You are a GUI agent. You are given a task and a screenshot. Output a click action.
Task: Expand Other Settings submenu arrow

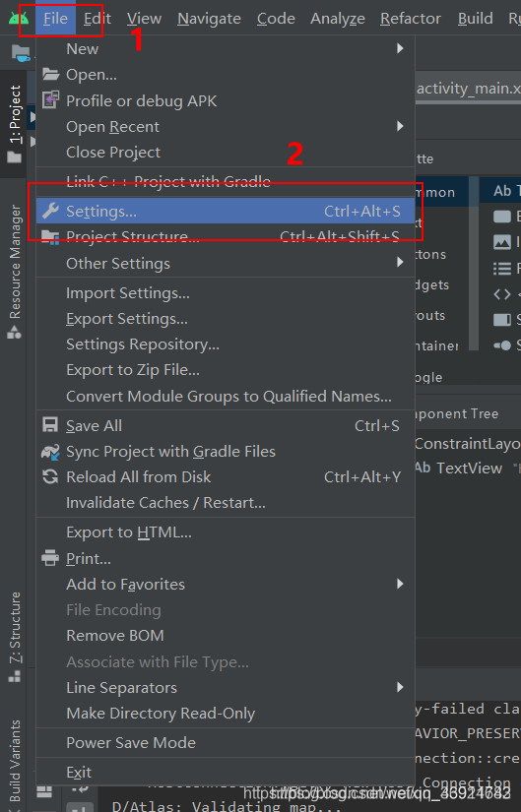[x=400, y=262]
